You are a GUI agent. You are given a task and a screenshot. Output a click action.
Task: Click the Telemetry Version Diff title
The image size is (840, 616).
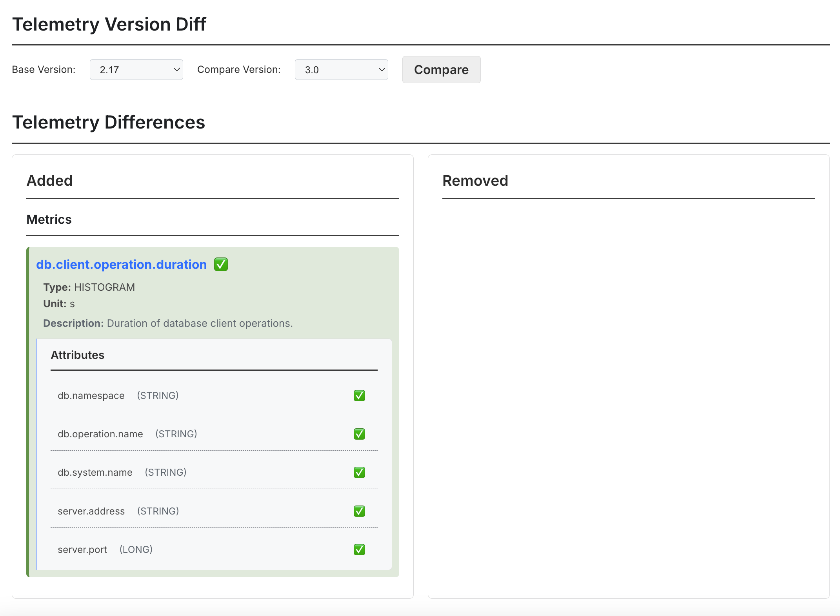click(x=109, y=24)
